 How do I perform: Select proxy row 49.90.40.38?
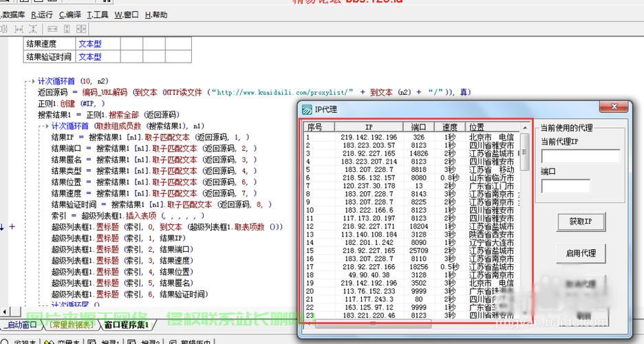click(412, 275)
